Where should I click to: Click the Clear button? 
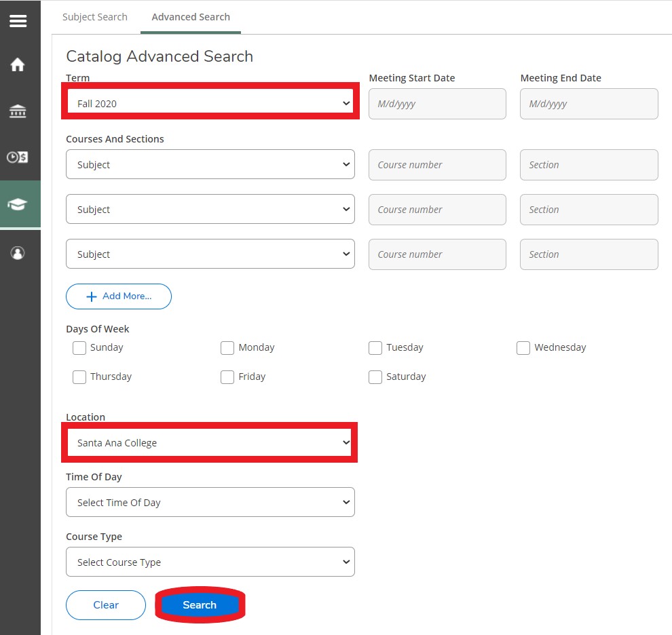pyautogui.click(x=106, y=605)
